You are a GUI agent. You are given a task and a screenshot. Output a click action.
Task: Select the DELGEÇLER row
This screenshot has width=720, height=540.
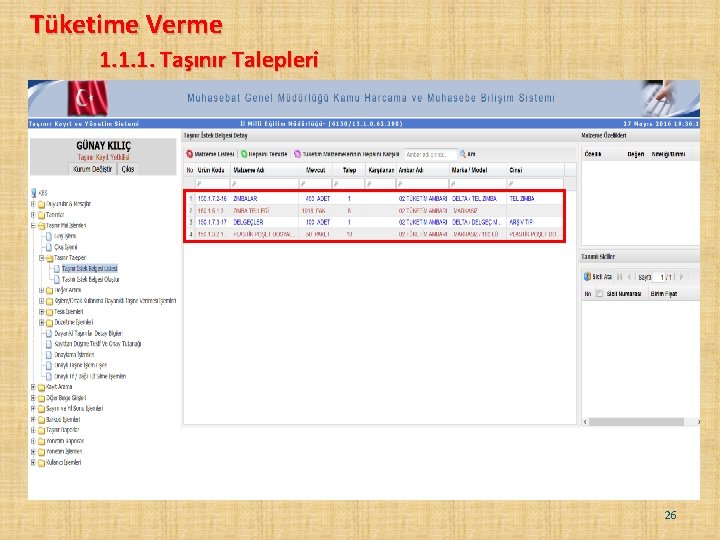[x=374, y=222]
